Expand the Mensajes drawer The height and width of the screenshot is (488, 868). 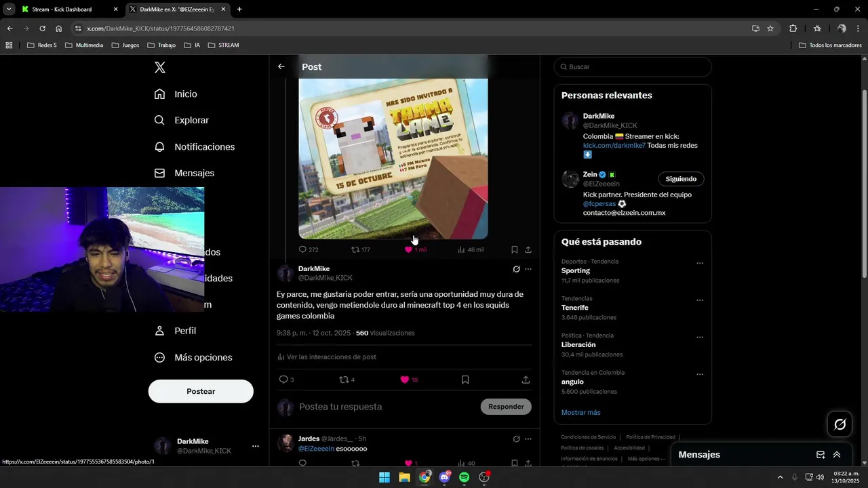[837, 455]
